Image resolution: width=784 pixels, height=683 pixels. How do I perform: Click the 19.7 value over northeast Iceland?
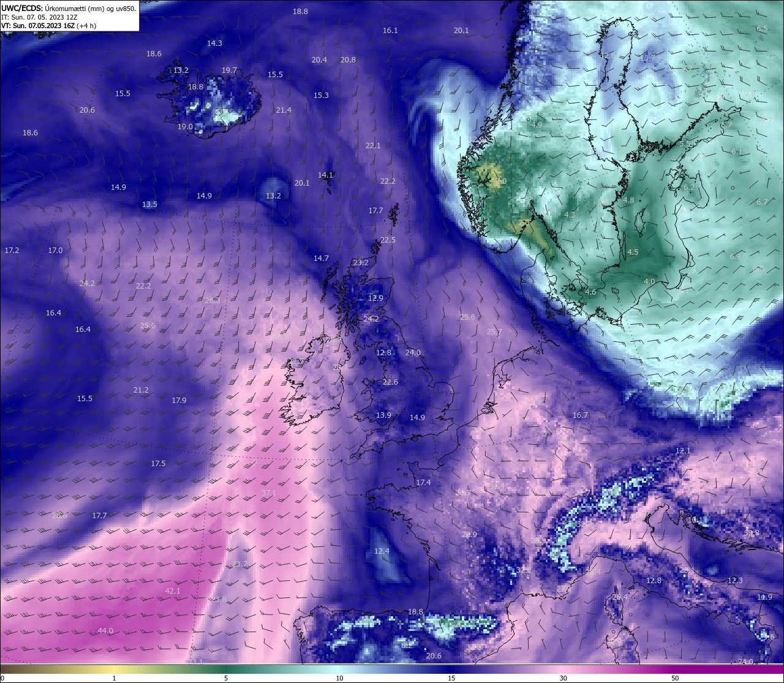click(229, 70)
